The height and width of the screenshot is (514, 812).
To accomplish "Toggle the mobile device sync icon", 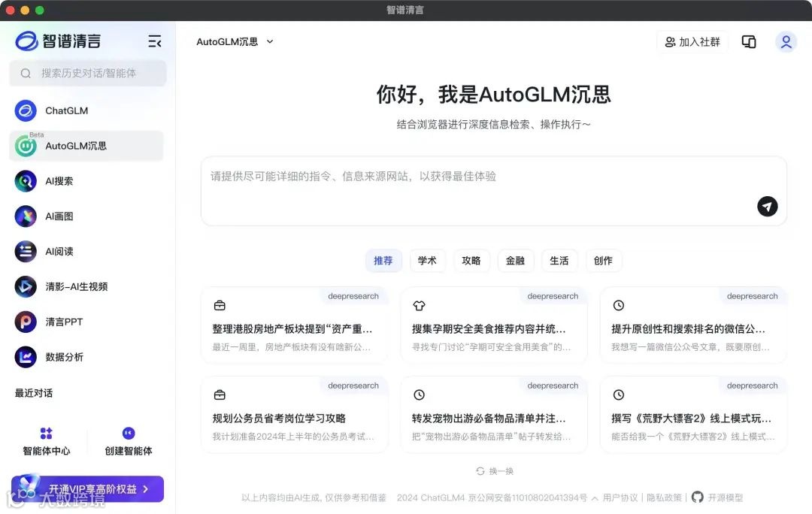I will (749, 41).
